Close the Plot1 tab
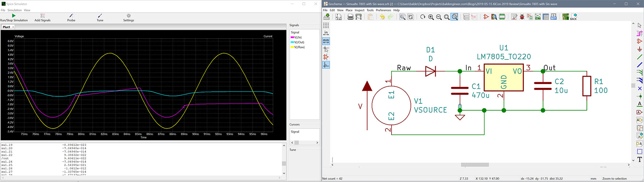This screenshot has height=182, width=644. tap(13, 27)
